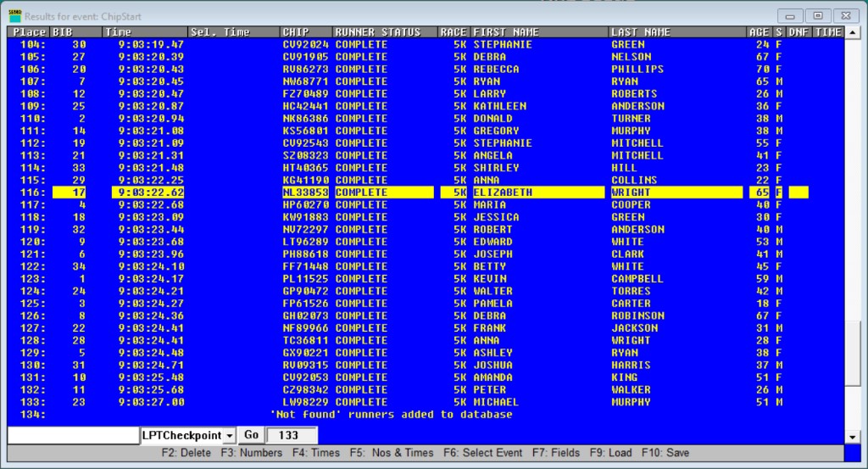
Task: Click first name EDWARD
Action: [492, 242]
